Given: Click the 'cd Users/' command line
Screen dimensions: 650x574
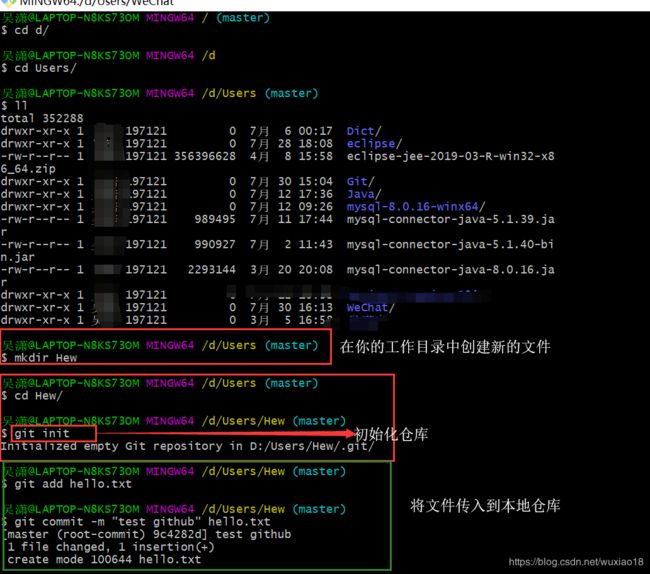Looking at the screenshot, I should (x=39, y=68).
